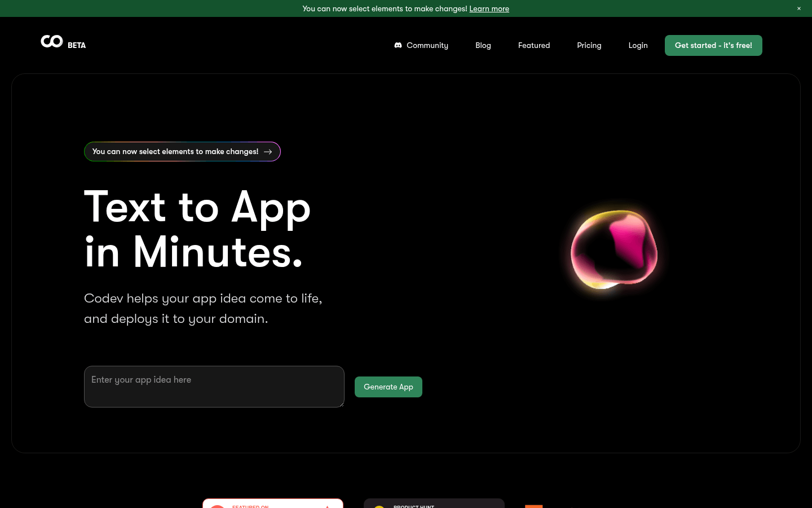The height and width of the screenshot is (508, 812).
Task: View the Pricing page
Action: pos(589,45)
